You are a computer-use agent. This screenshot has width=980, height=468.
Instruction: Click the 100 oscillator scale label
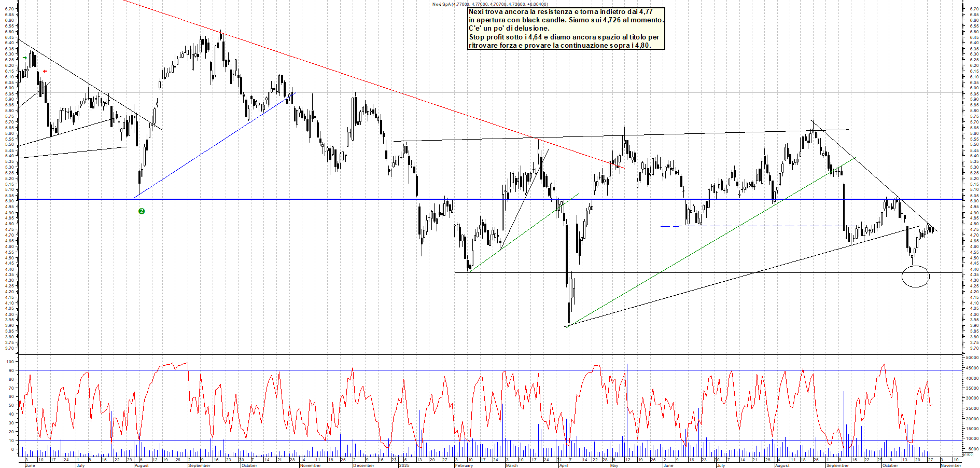click(x=10, y=362)
